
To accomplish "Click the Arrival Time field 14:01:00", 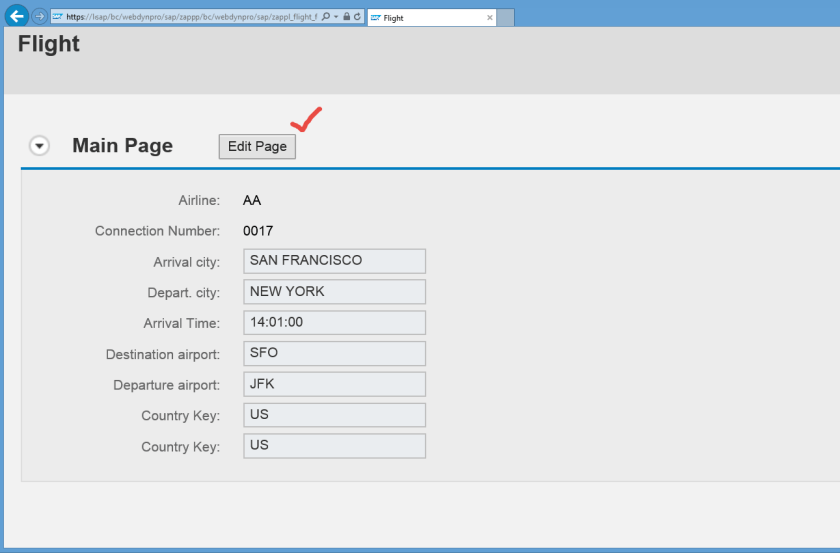I will (x=334, y=323).
